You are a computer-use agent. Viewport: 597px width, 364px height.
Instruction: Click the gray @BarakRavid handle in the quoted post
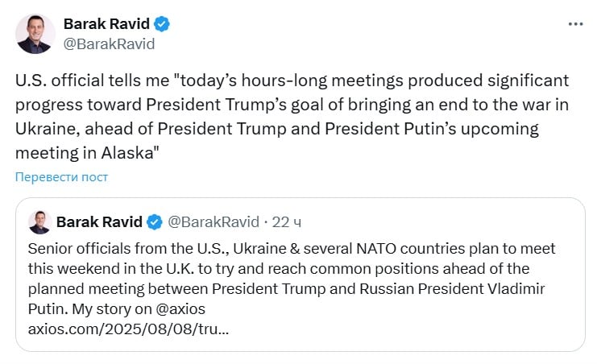pos(213,221)
